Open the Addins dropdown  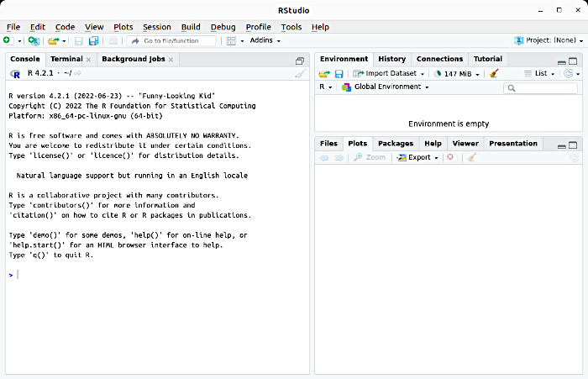(265, 40)
